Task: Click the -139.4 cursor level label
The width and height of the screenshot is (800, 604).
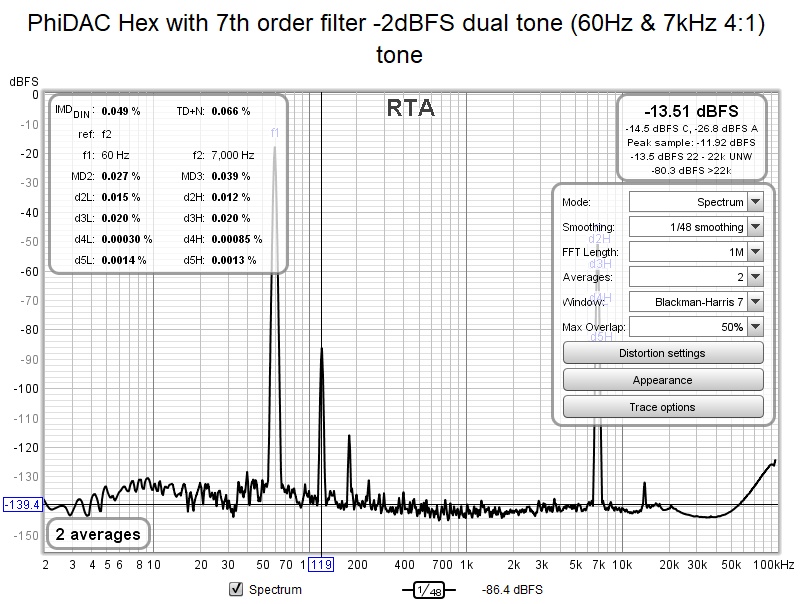Action: point(23,505)
